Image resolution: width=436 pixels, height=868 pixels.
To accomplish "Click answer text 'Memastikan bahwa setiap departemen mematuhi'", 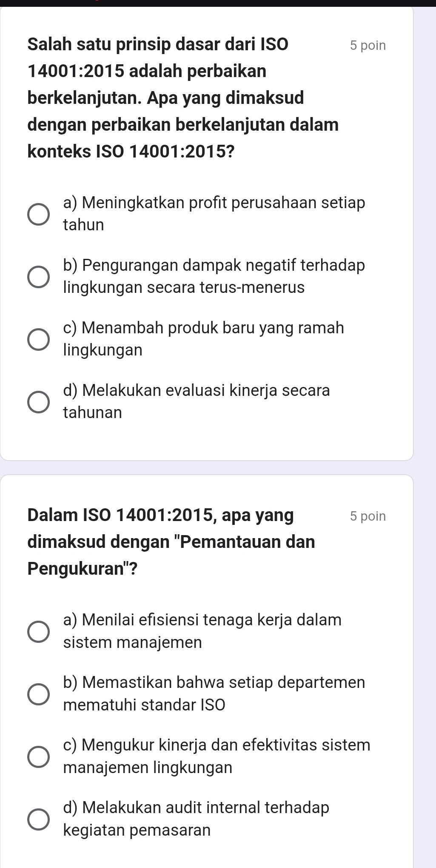I will coord(214,693).
